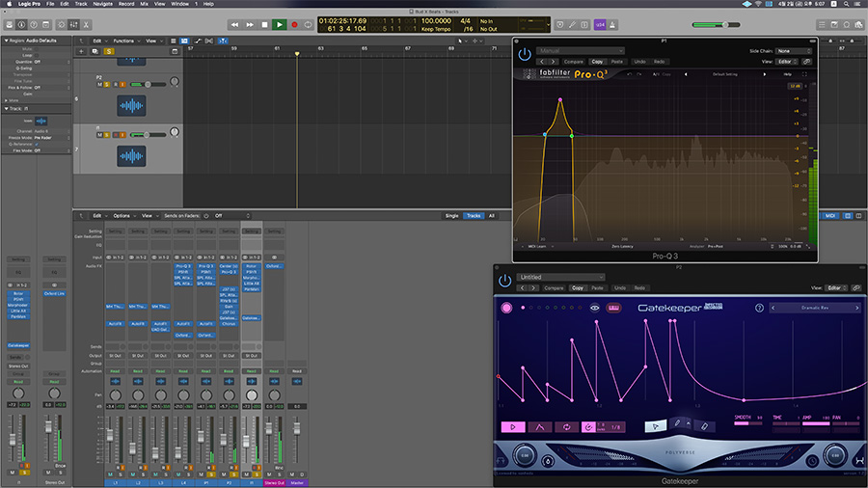Click Paste in the Pro-Q 3 header
Screen dimensions: 868x488
(616, 62)
